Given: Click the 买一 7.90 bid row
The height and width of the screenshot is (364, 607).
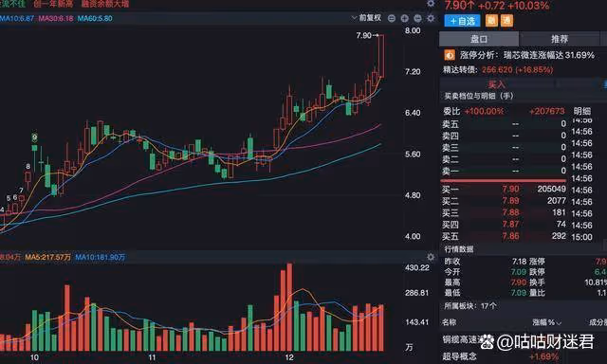Looking at the screenshot, I should [x=504, y=190].
